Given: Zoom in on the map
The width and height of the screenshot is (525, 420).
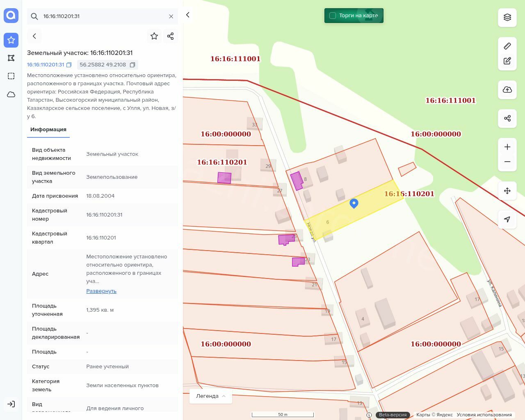Looking at the screenshot, I should 507,147.
